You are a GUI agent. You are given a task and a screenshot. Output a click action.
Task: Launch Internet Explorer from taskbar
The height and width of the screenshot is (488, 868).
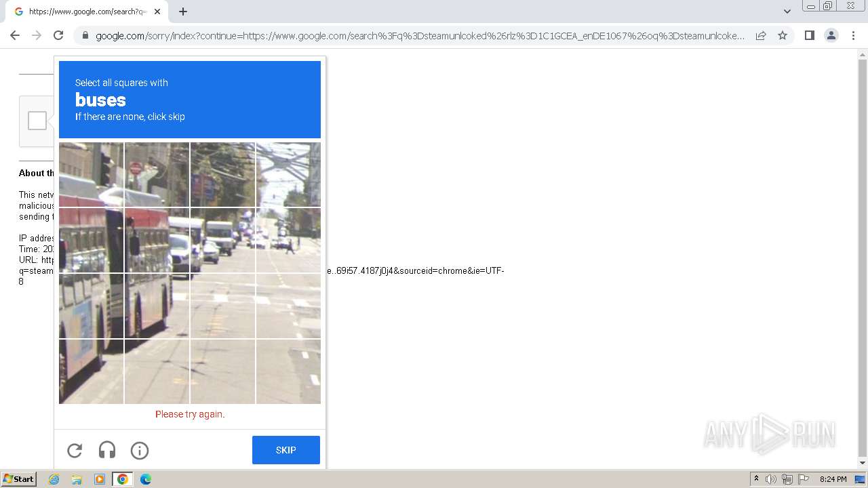[x=54, y=479]
